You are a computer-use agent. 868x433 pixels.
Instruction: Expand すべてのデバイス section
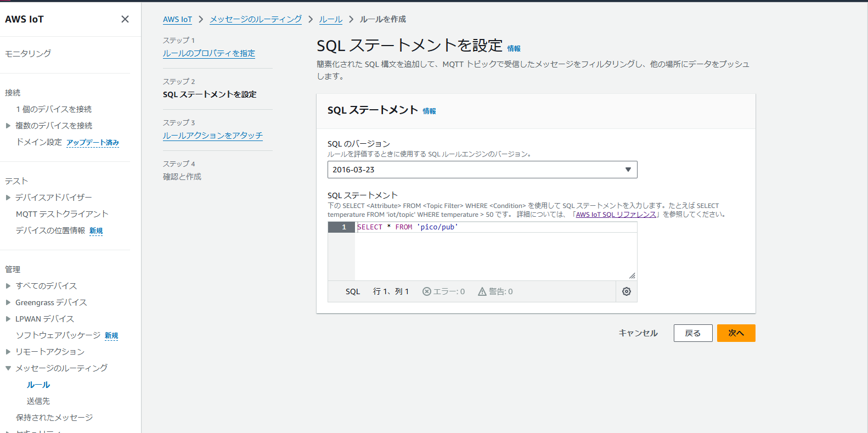(x=8, y=286)
